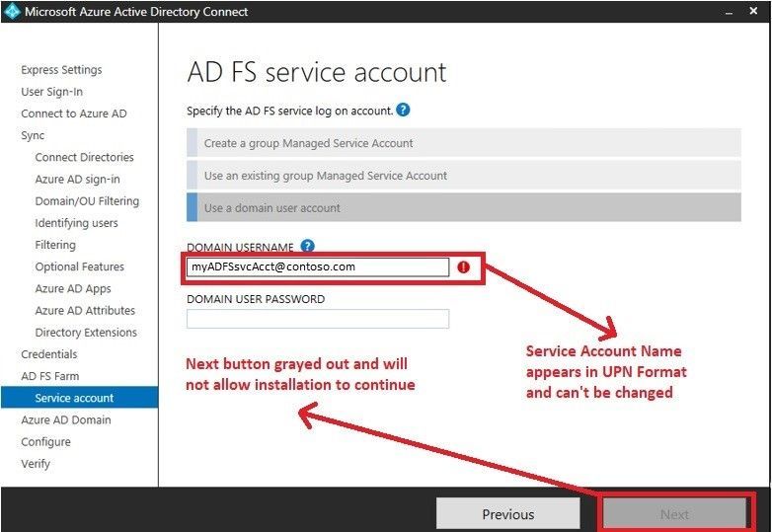Go back with the Previous button

pyautogui.click(x=508, y=514)
